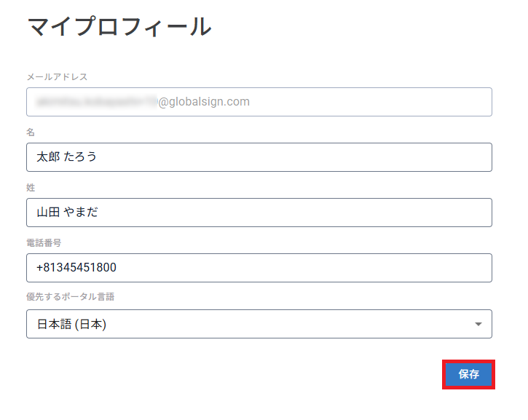Screen dimensions: 528x420
Task: Click the 姓 field label
Action: [x=31, y=188]
